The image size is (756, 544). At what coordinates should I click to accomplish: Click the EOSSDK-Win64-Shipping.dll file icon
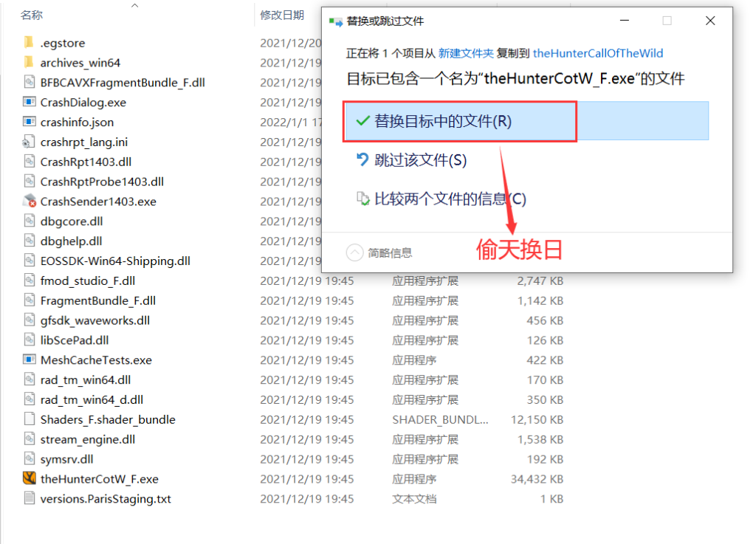[29, 261]
